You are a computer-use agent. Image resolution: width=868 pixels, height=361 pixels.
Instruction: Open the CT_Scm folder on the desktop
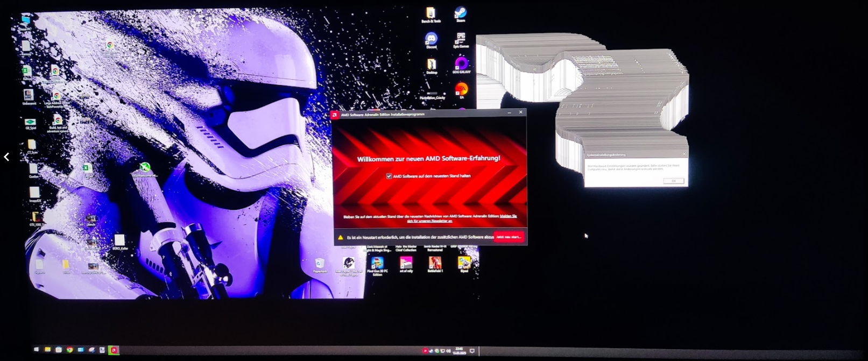[x=32, y=147]
